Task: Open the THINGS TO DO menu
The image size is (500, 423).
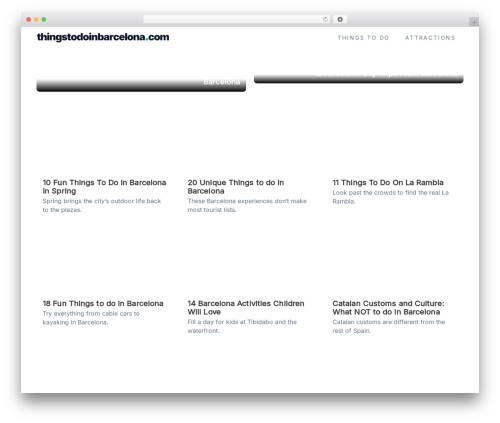Action: [x=363, y=38]
